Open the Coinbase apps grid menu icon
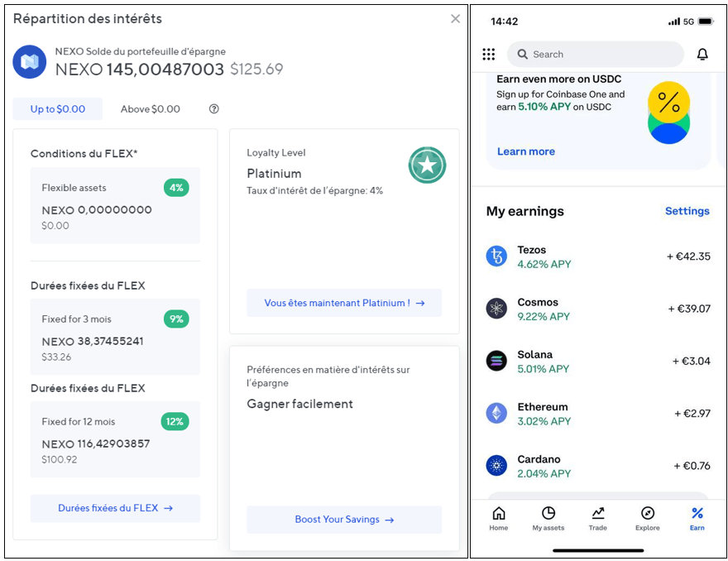Viewport: 728px width, 561px height. (x=488, y=55)
